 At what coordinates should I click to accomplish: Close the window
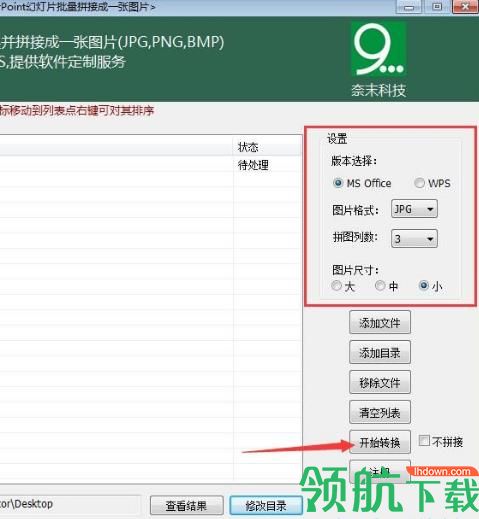coord(465,7)
